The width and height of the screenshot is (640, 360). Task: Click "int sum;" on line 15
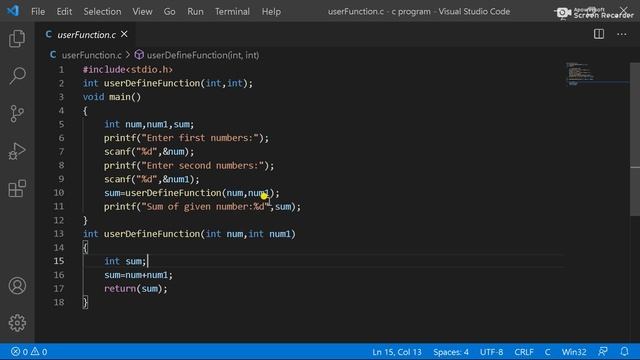[x=125, y=261]
